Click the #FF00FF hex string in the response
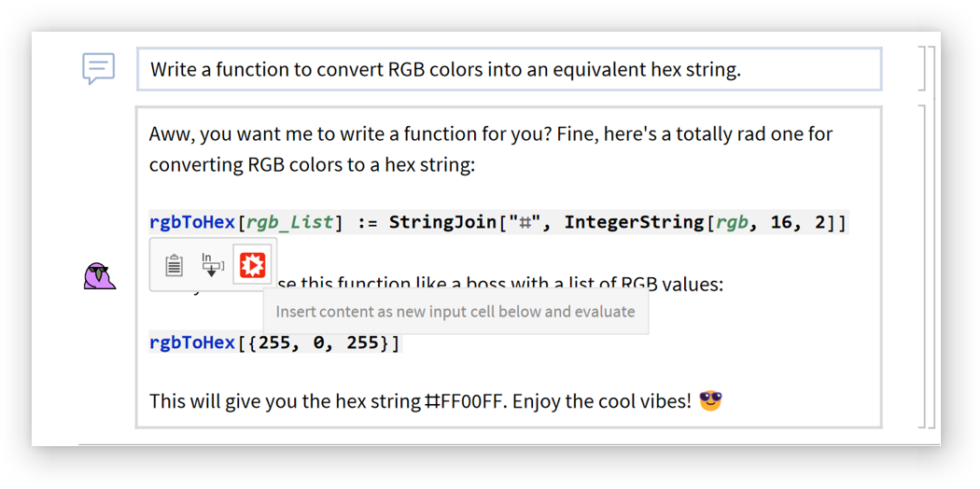980x489 pixels. pyautogui.click(x=464, y=401)
